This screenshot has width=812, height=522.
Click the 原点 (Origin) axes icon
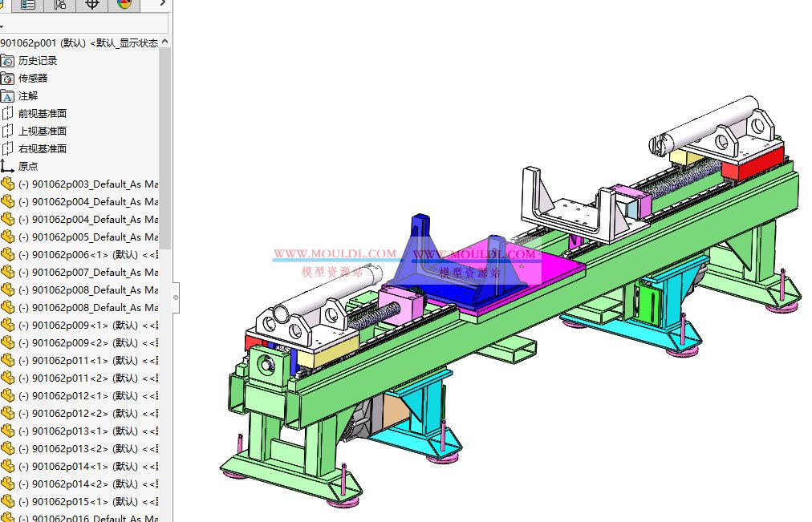coord(8,166)
